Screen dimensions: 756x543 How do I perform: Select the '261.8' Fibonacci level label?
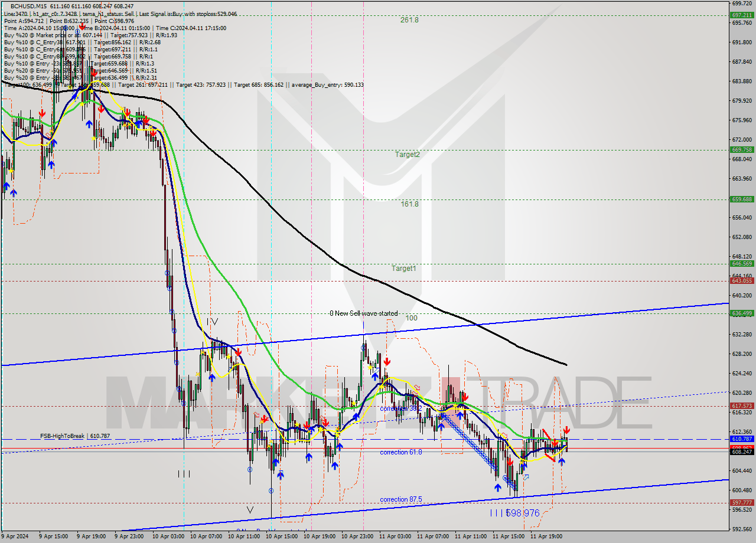(x=409, y=19)
